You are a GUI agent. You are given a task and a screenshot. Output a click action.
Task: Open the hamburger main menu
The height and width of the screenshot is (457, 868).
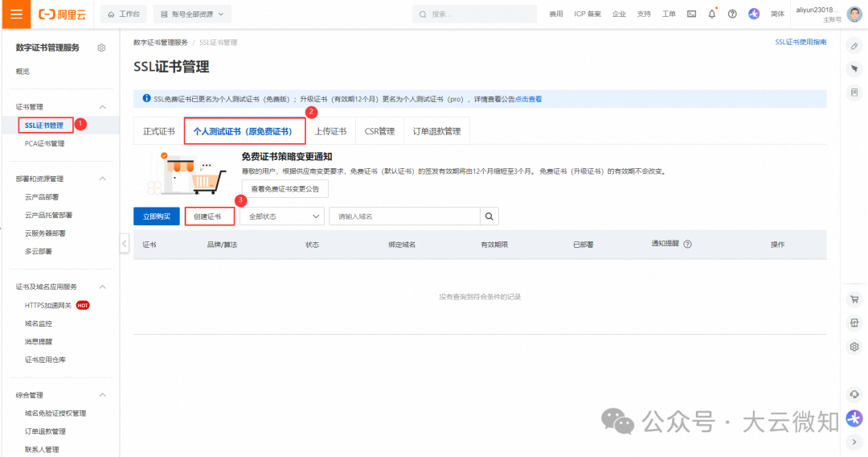[16, 14]
